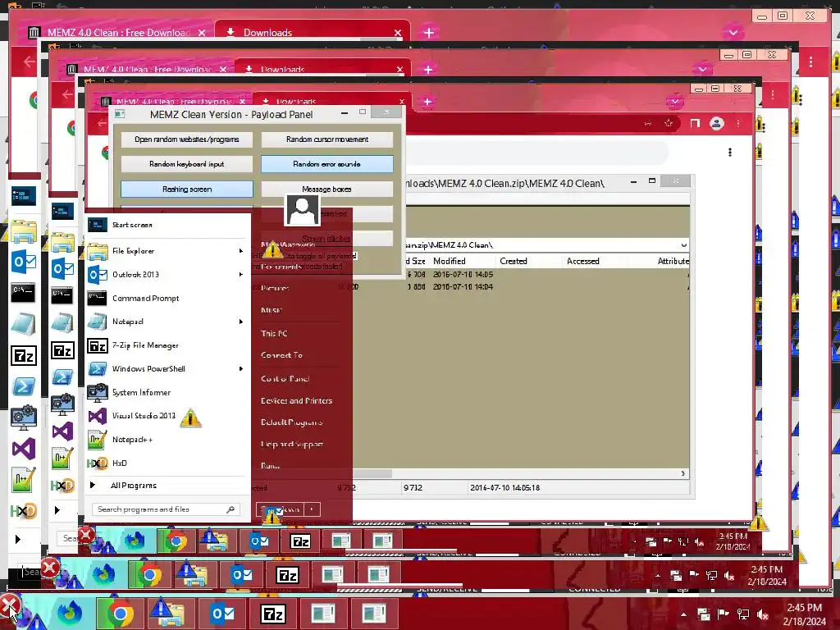Open File Explorer from the largest bottom taskbar
Image resolution: width=840 pixels, height=630 pixels.
pos(171,614)
